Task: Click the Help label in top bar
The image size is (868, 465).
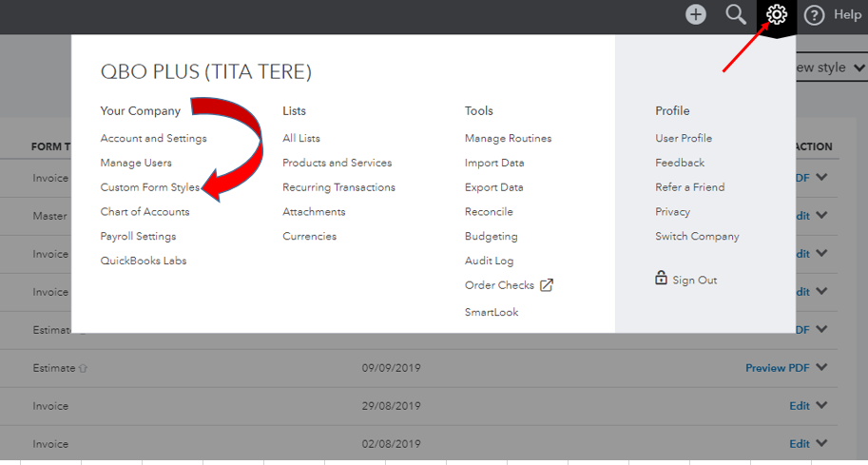Action: pos(847,14)
